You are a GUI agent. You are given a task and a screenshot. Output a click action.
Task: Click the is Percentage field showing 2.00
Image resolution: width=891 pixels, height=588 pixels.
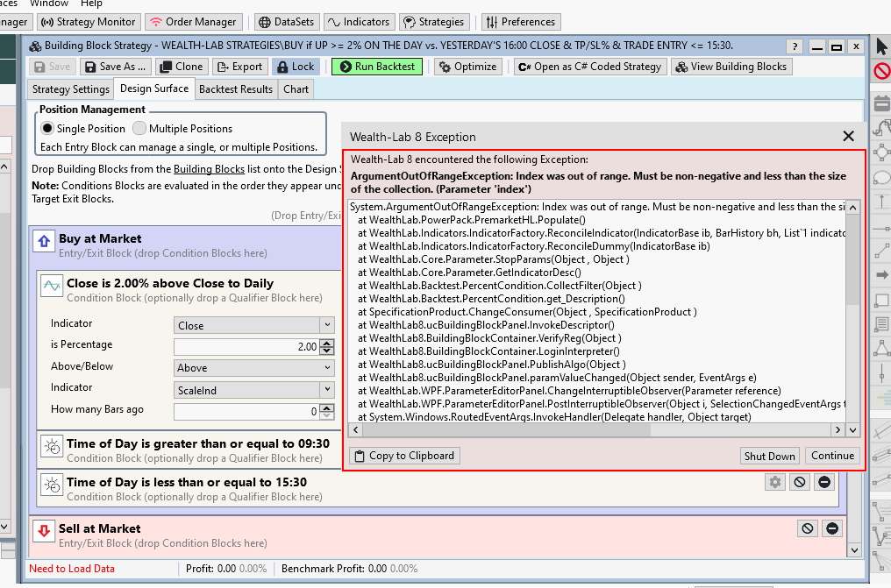(x=246, y=347)
